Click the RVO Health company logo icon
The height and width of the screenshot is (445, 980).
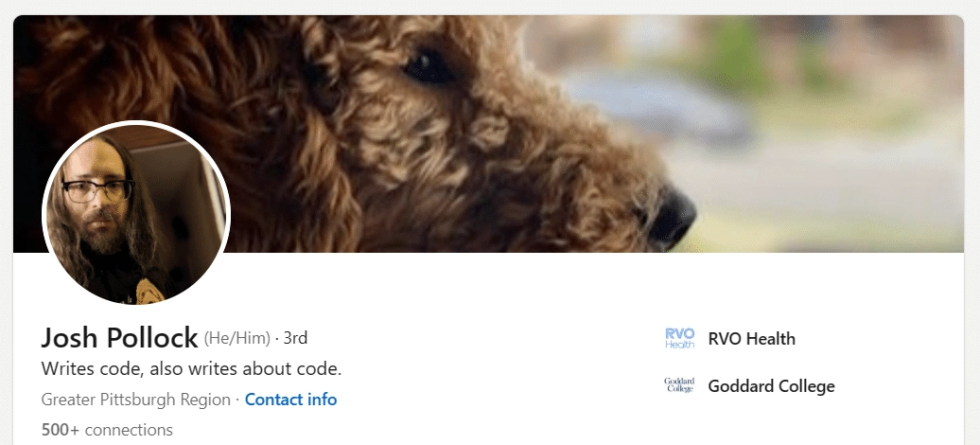pos(679,339)
